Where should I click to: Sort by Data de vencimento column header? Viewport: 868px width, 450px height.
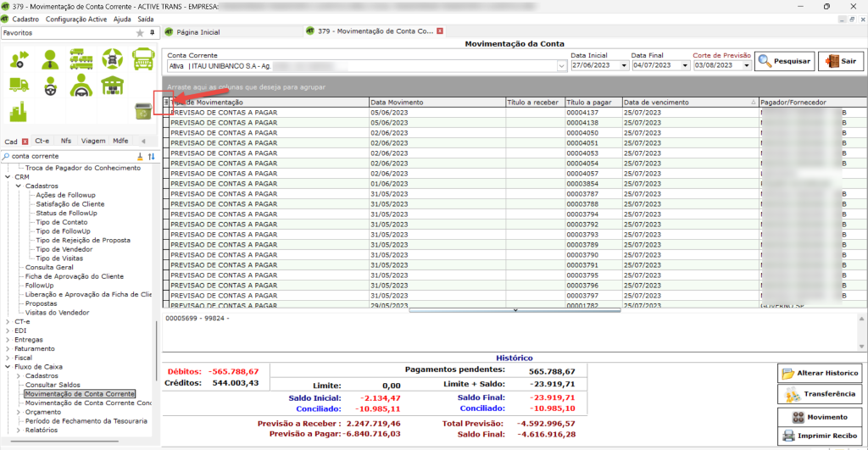pos(690,103)
